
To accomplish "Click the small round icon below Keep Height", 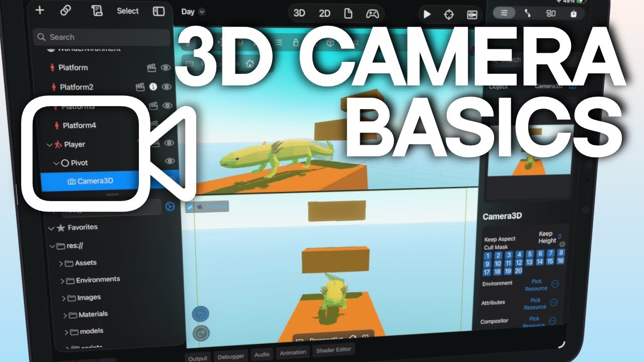I will (562, 244).
